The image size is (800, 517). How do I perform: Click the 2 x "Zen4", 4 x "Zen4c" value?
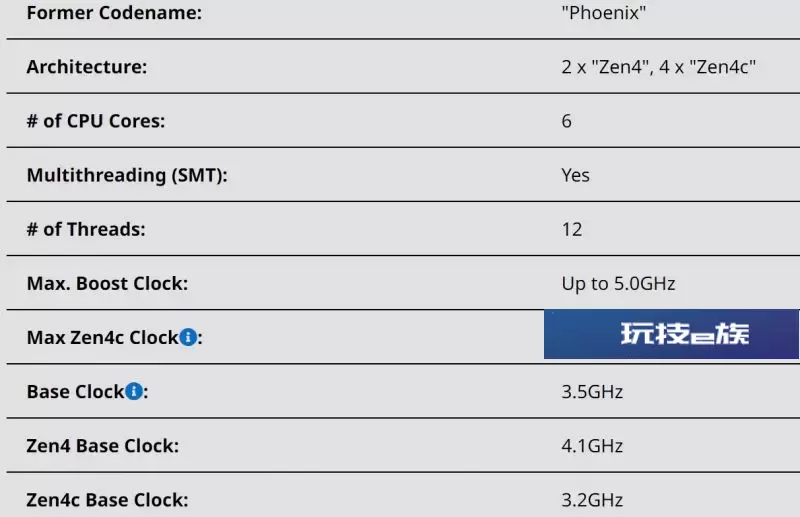(659, 67)
